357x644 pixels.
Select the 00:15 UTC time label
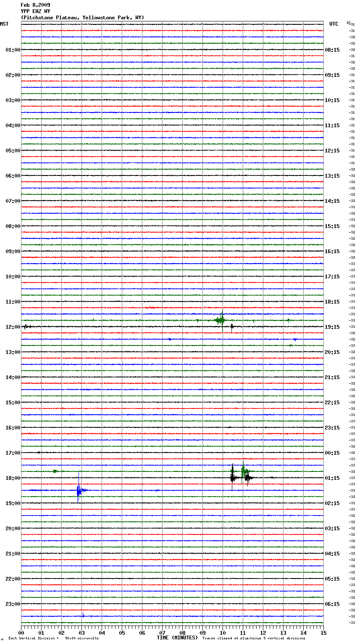[x=332, y=453]
